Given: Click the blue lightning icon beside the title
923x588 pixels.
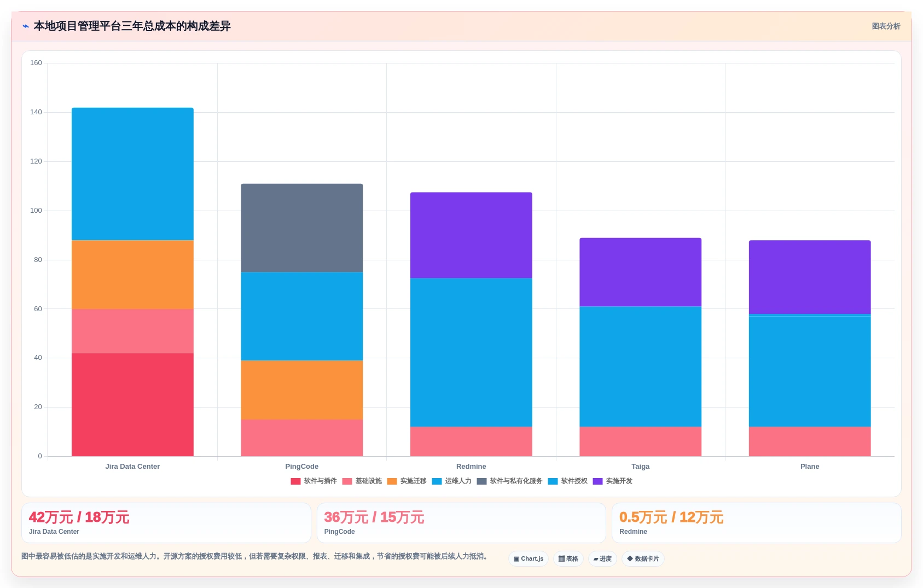Looking at the screenshot, I should [26, 26].
